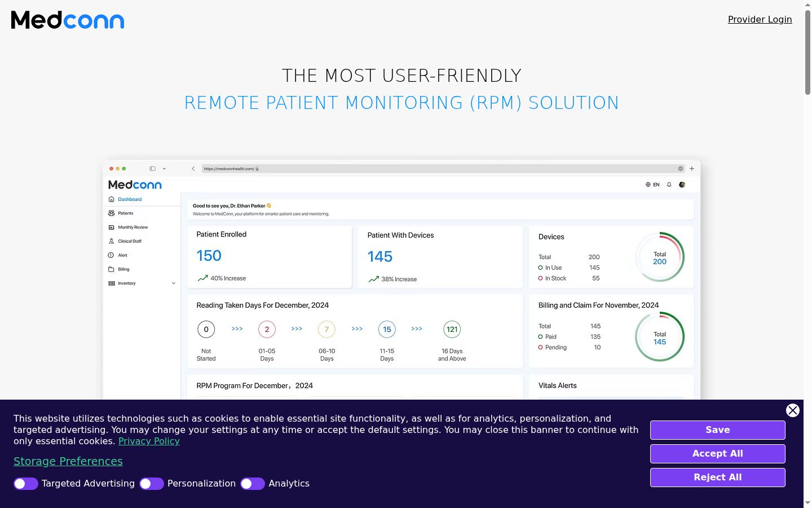Click the heading 'THE MOST USER-FRIENDLY'

pos(401,76)
